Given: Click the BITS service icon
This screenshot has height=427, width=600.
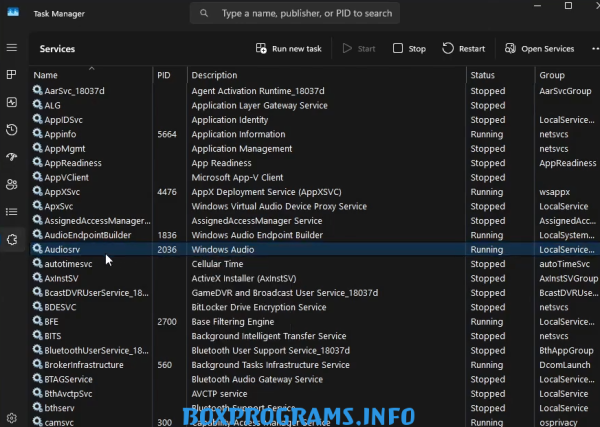Looking at the screenshot, I should click(x=38, y=335).
